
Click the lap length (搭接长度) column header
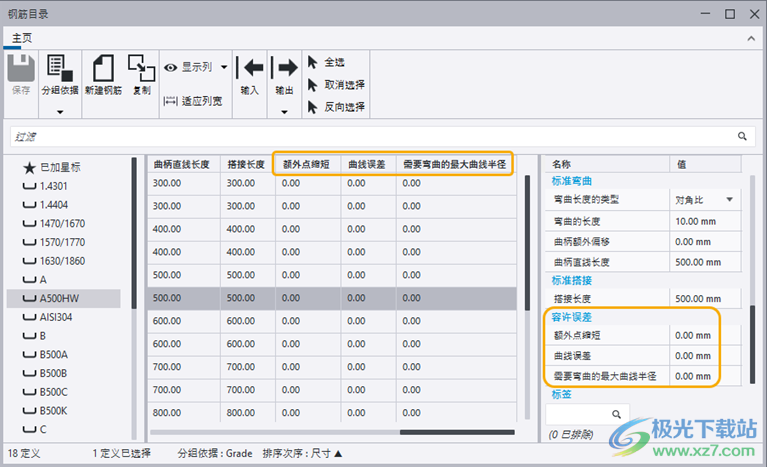click(x=247, y=164)
